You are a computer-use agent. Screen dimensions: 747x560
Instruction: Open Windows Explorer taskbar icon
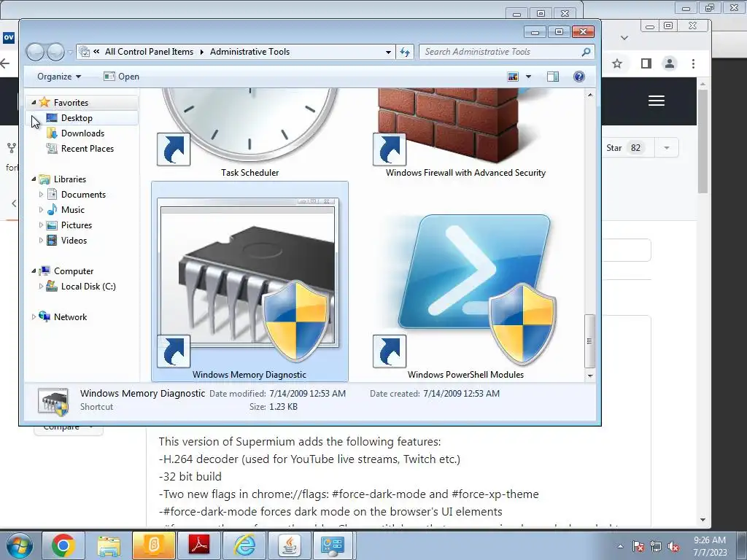[x=109, y=545]
